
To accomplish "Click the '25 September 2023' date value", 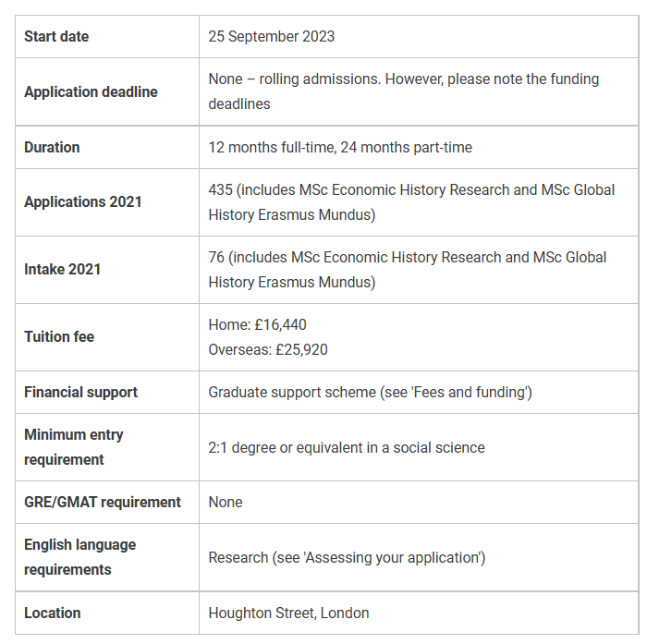I will tap(272, 36).
